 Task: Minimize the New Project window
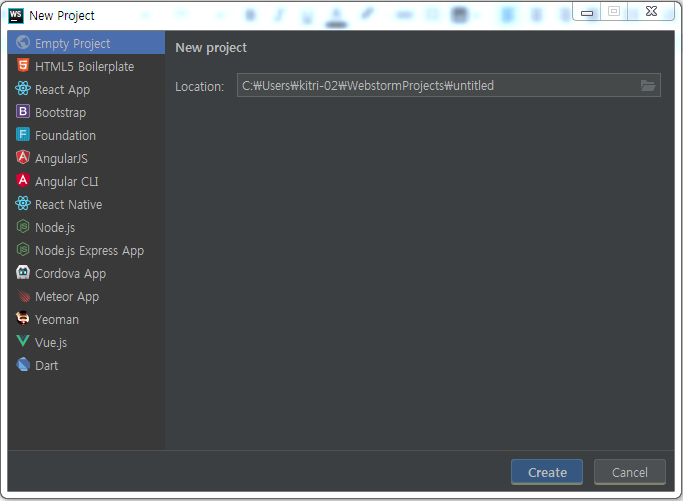pyautogui.click(x=587, y=12)
